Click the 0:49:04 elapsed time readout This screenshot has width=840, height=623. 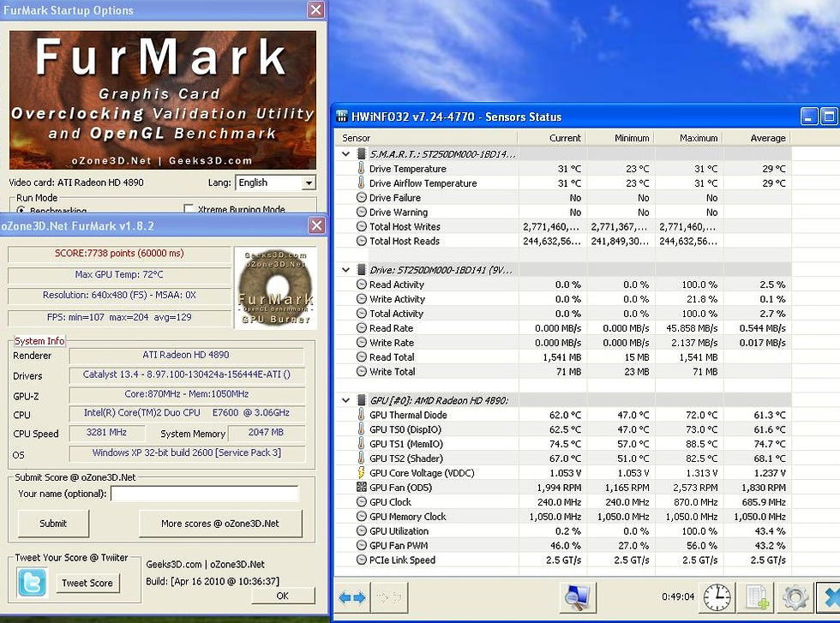coord(678,596)
